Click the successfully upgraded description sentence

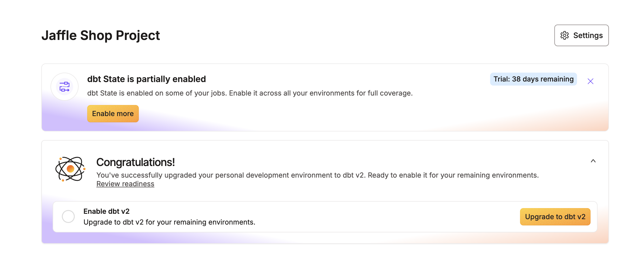click(318, 175)
